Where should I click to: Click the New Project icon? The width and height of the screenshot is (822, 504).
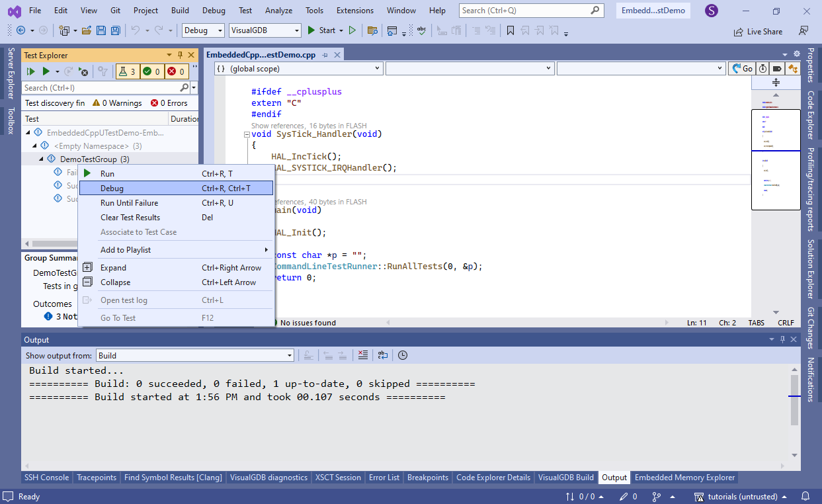[64, 30]
